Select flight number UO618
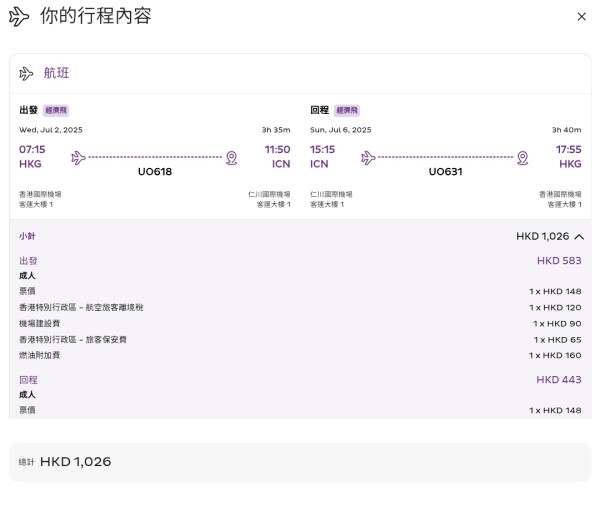600x505 pixels. pos(155,172)
